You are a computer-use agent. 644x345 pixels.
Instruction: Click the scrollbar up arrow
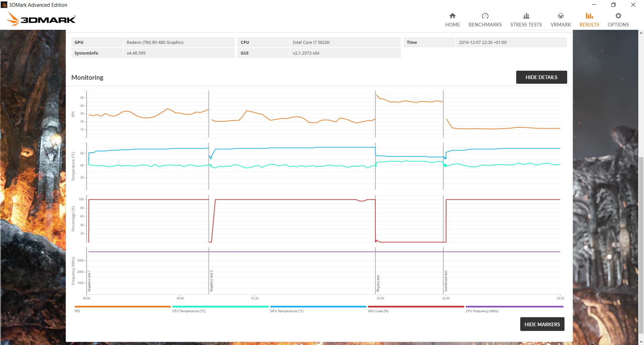point(641,33)
